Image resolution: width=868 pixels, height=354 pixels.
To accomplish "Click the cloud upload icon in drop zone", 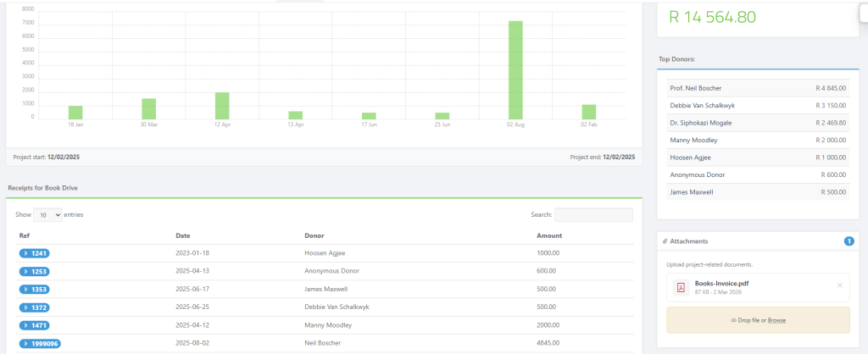I will pyautogui.click(x=733, y=321).
